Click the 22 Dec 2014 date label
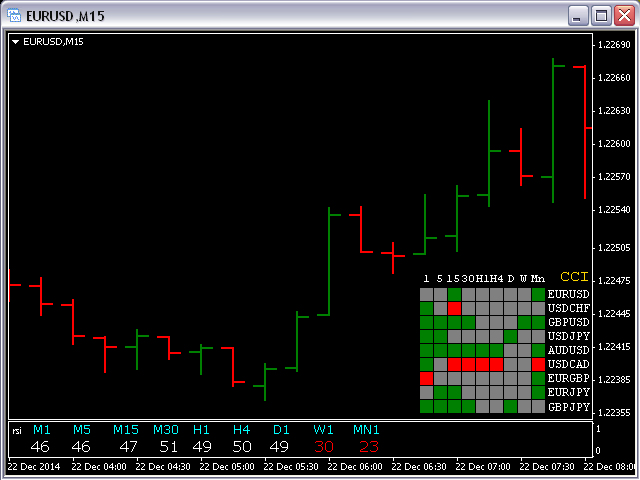Image resolution: width=640 pixels, height=480 pixels. pyautogui.click(x=33, y=467)
